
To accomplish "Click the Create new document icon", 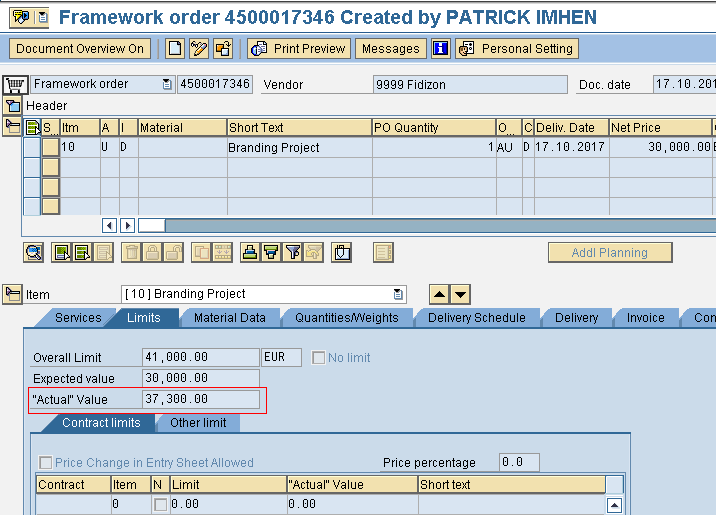I will click(x=175, y=48).
